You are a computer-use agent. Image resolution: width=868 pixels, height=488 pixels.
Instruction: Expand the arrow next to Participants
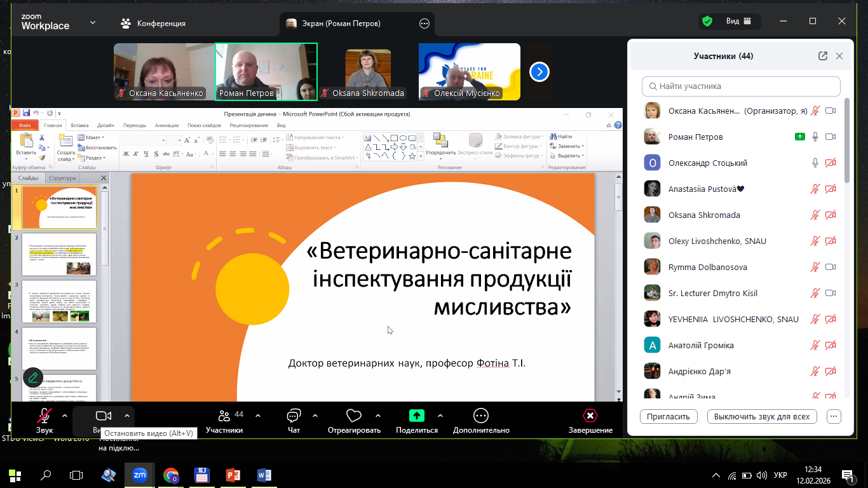tap(258, 416)
